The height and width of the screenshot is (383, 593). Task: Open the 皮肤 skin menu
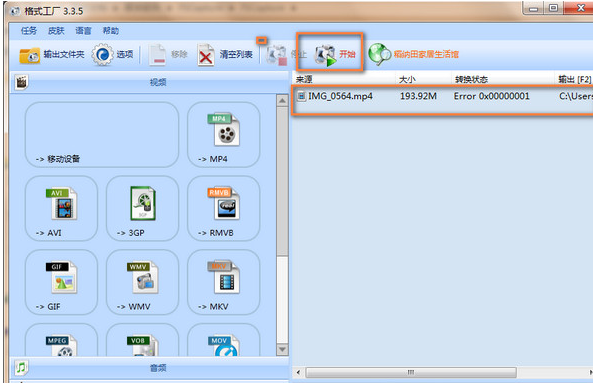(x=56, y=31)
